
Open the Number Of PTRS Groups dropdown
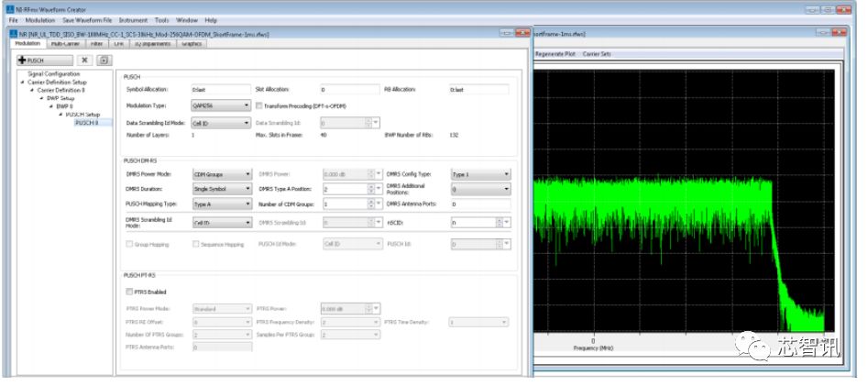[222, 335]
